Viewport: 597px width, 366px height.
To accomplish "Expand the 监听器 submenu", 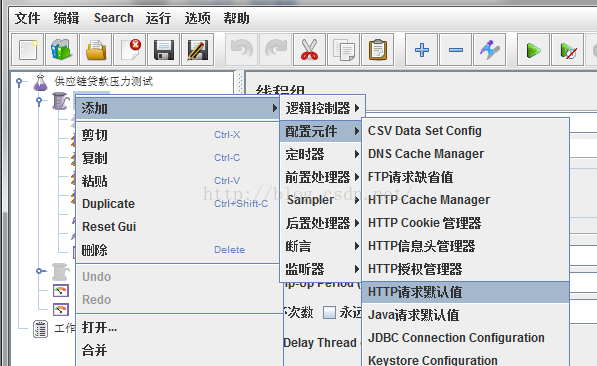I will click(x=320, y=269).
